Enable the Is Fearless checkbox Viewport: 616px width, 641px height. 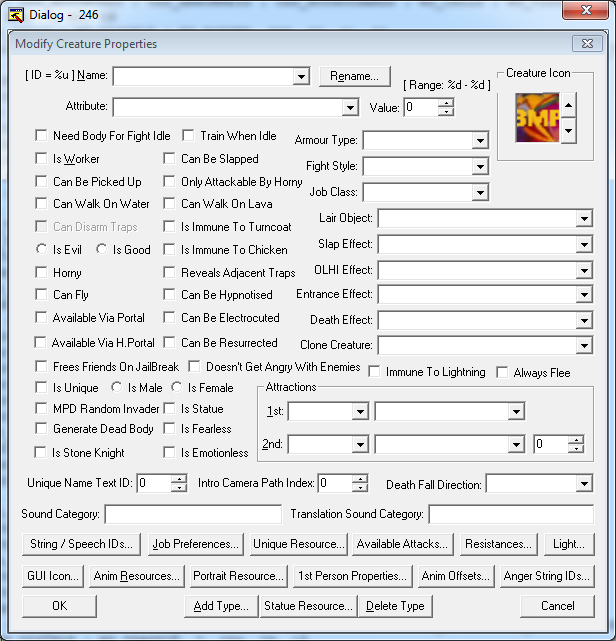pyautogui.click(x=169, y=428)
